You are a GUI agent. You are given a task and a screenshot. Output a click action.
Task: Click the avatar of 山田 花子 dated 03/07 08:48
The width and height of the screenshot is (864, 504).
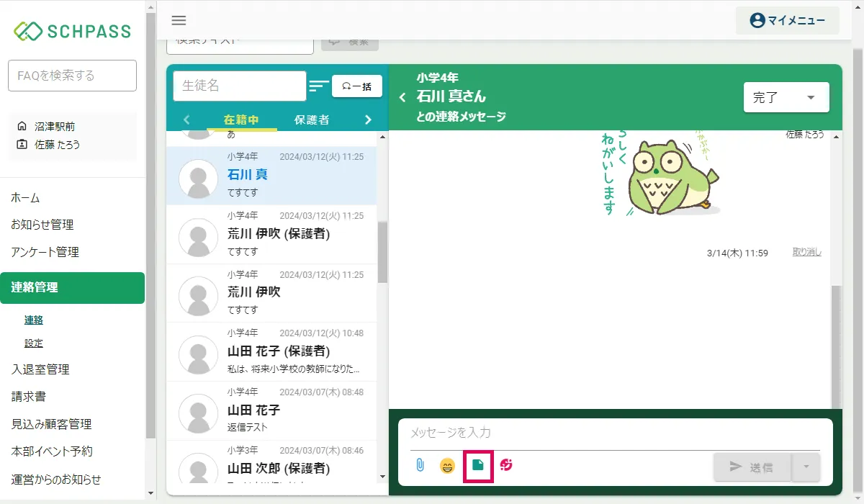[x=199, y=413]
